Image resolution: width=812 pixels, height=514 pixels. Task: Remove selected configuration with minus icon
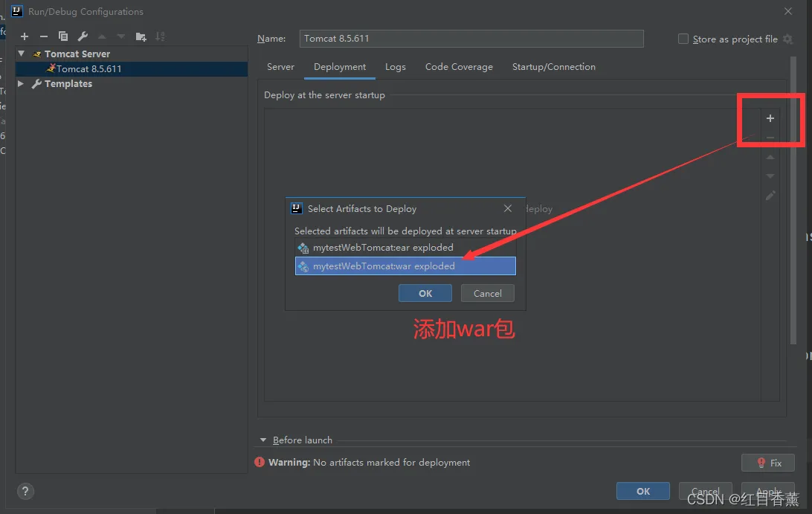pyautogui.click(x=43, y=36)
